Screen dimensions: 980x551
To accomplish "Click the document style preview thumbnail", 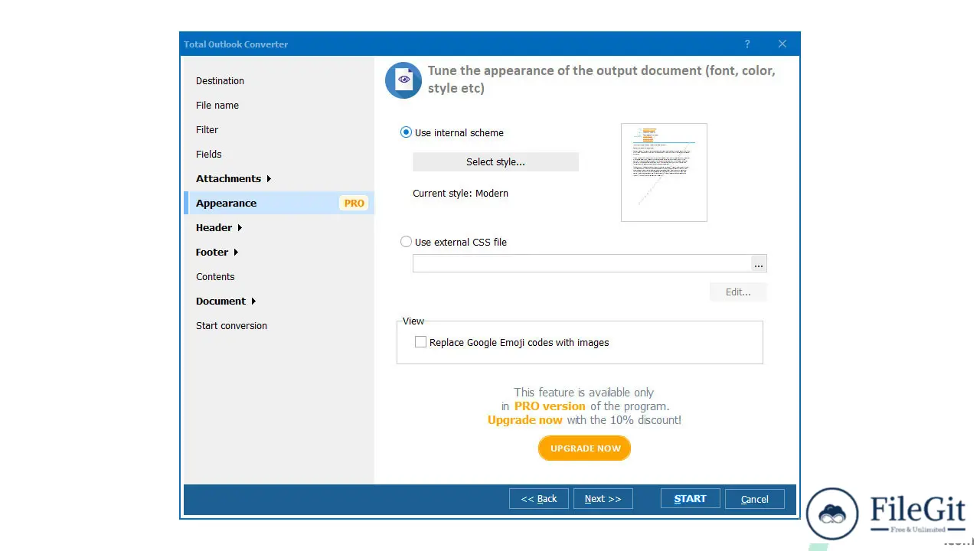I will click(x=664, y=172).
